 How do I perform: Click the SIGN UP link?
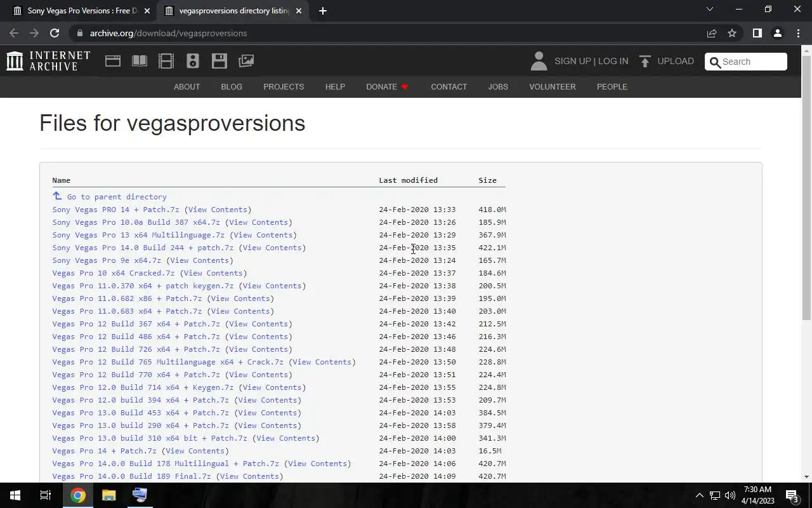[572, 61]
